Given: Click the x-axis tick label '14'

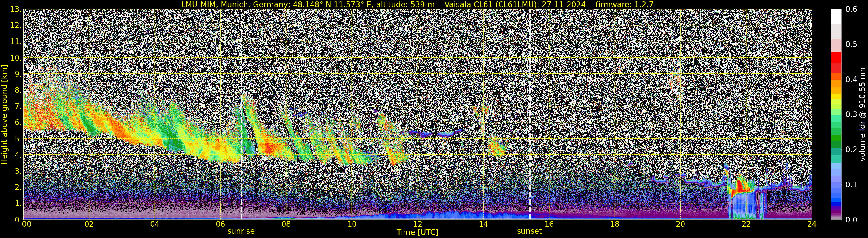Looking at the screenshot, I should tap(483, 224).
